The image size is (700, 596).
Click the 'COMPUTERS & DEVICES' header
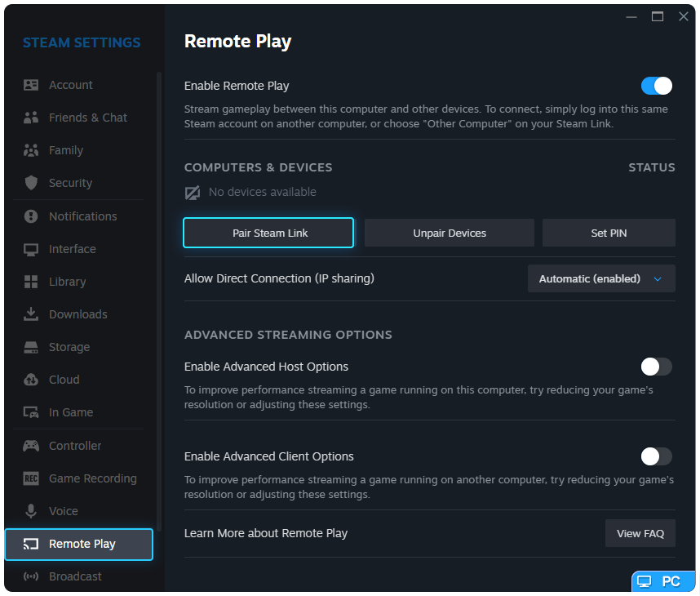coord(259,167)
